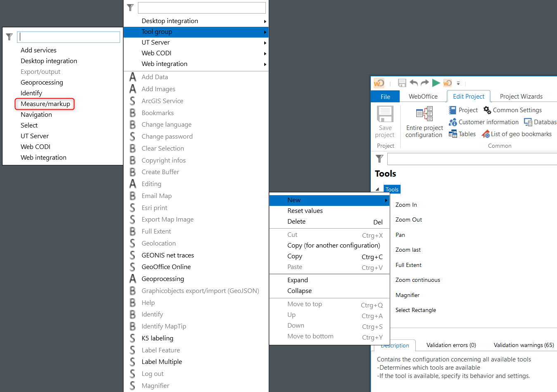Choose Select in the left list
Image resolution: width=557 pixels, height=392 pixels.
pyautogui.click(x=29, y=125)
